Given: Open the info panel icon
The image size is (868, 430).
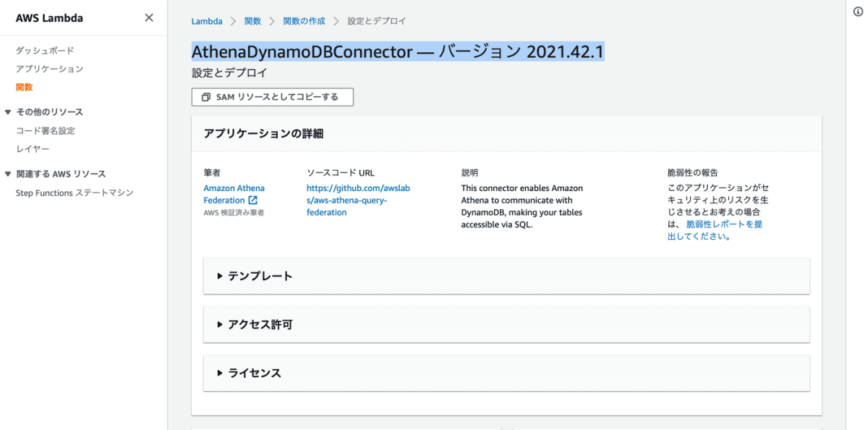Looking at the screenshot, I should pyautogui.click(x=858, y=12).
